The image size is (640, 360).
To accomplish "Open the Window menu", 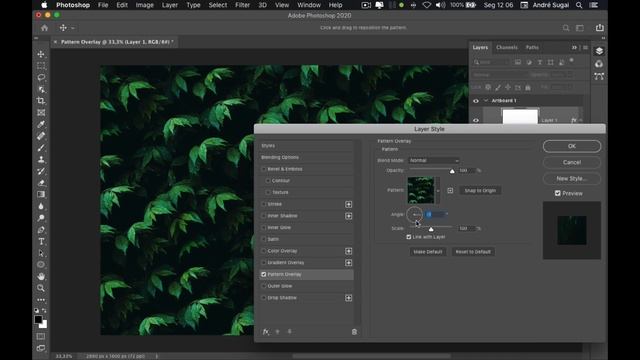I will point(309,5).
